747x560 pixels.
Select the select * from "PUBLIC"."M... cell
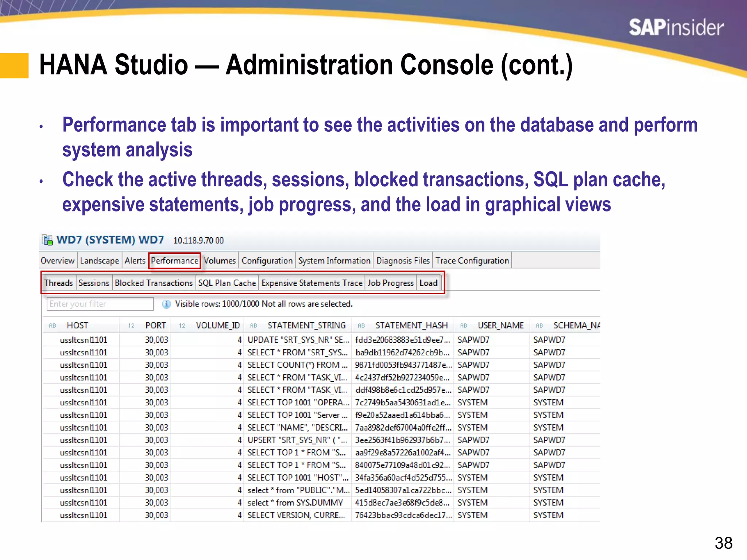point(298,490)
